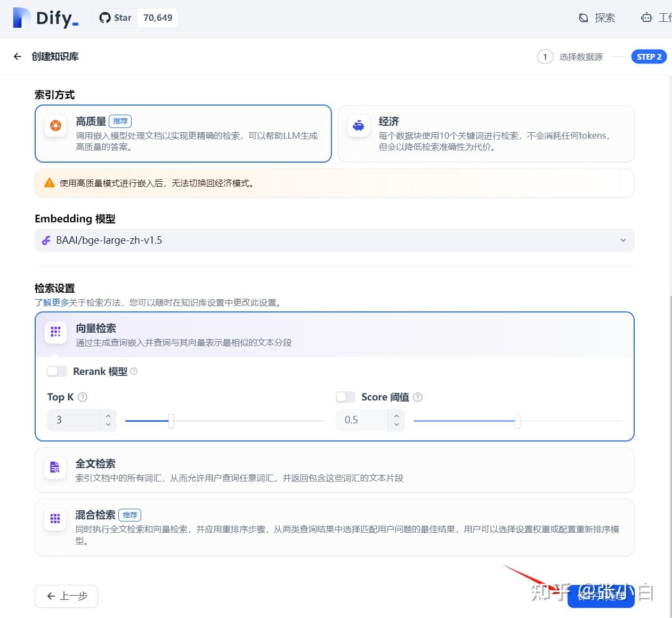Increment Top K with the up stepper arrow
Viewport: 672px width, 618px height.
pyautogui.click(x=108, y=416)
